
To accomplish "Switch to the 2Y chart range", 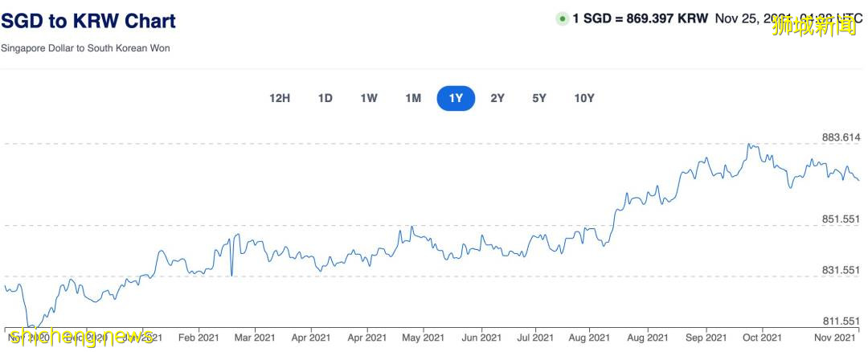I will coord(497,98).
